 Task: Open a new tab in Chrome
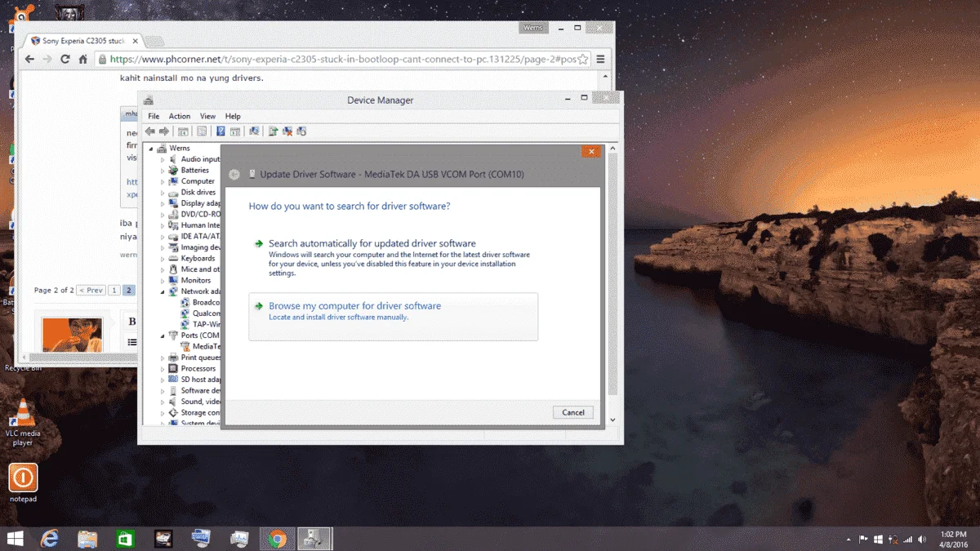click(x=154, y=41)
